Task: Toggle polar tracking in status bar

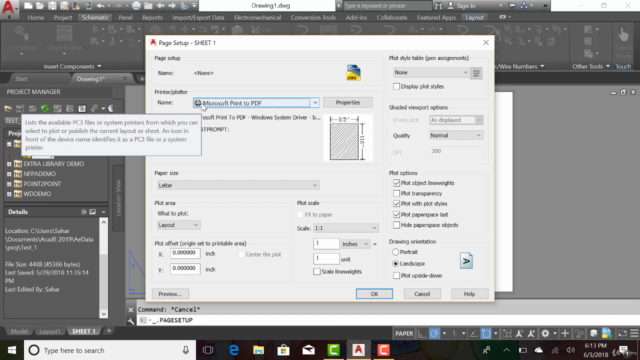Action: click(x=434, y=333)
